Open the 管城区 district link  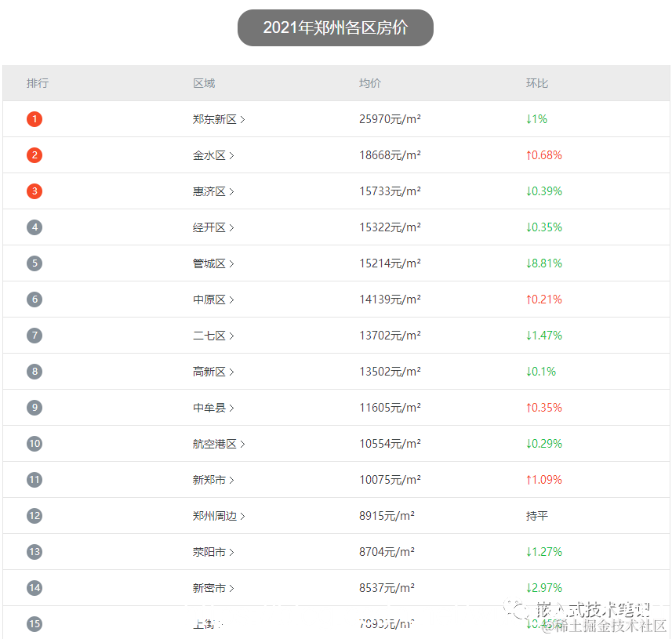[213, 263]
